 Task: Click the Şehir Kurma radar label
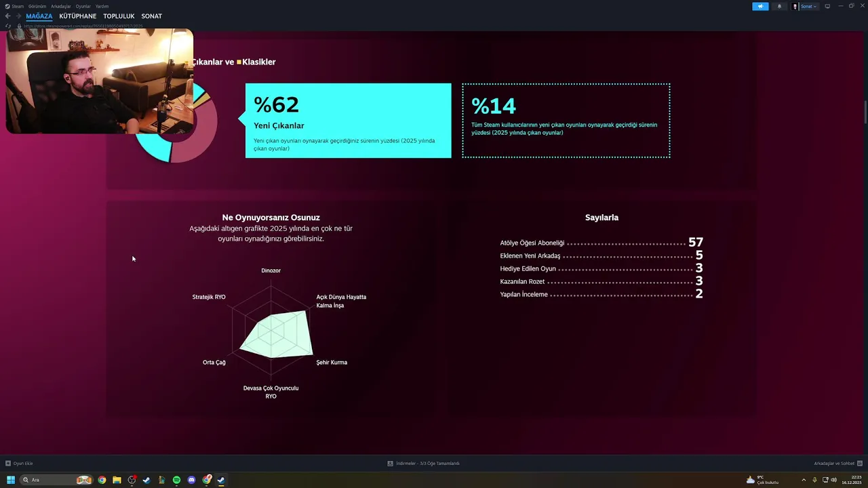pyautogui.click(x=332, y=362)
